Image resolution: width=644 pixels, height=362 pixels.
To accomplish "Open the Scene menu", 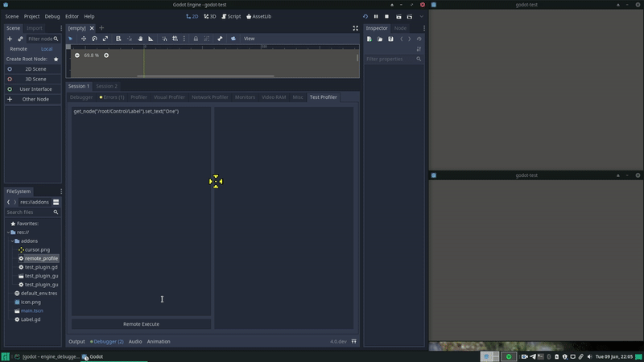I will click(12, 16).
